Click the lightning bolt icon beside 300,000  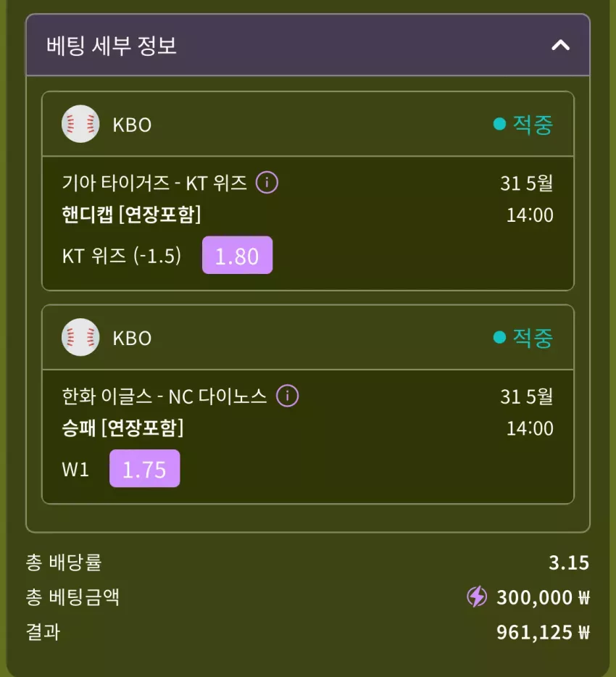pyautogui.click(x=477, y=597)
